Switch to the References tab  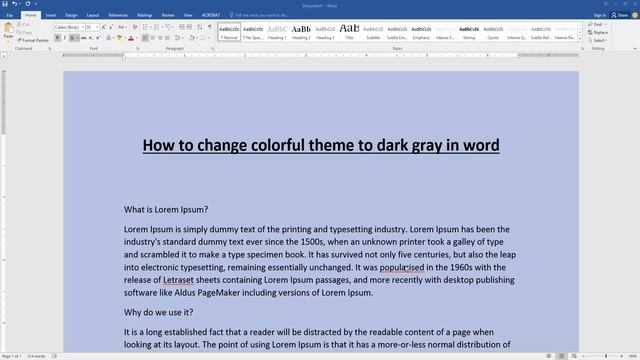(118, 15)
